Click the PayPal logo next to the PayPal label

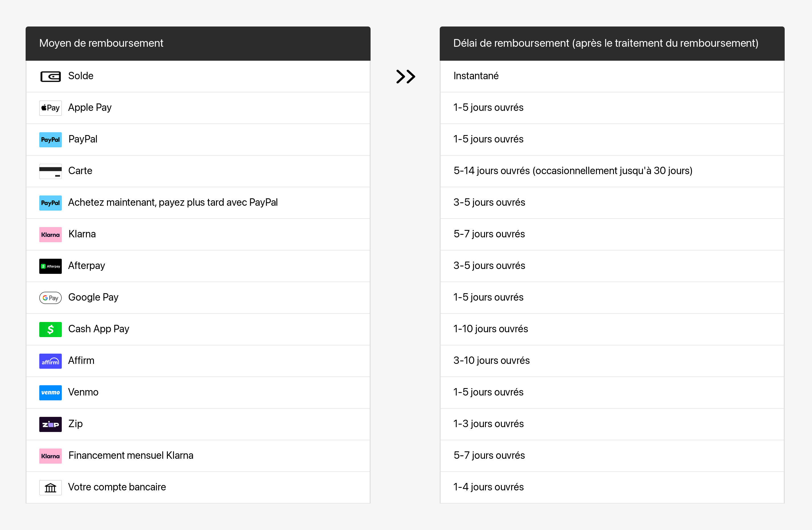pos(50,140)
